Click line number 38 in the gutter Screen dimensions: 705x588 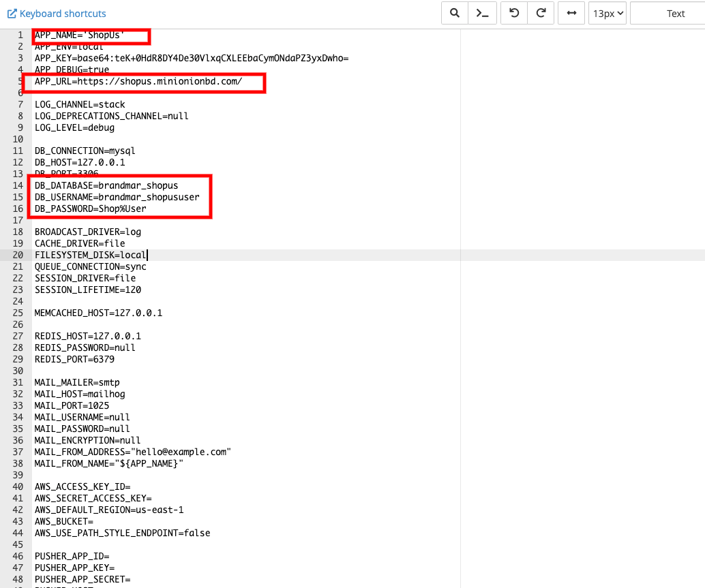(x=18, y=463)
